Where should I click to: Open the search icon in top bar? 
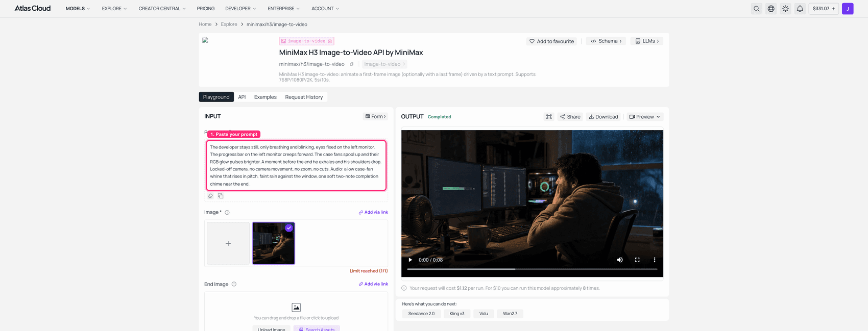[x=756, y=9]
